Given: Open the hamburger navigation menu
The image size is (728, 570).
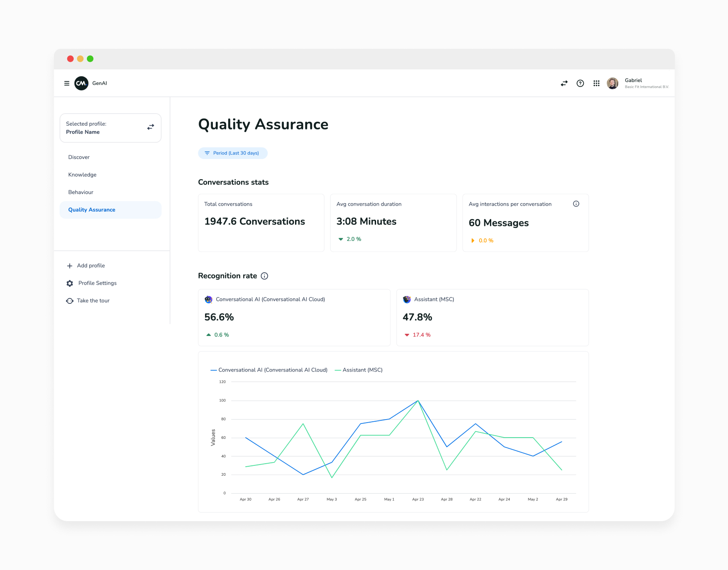Looking at the screenshot, I should 67,83.
